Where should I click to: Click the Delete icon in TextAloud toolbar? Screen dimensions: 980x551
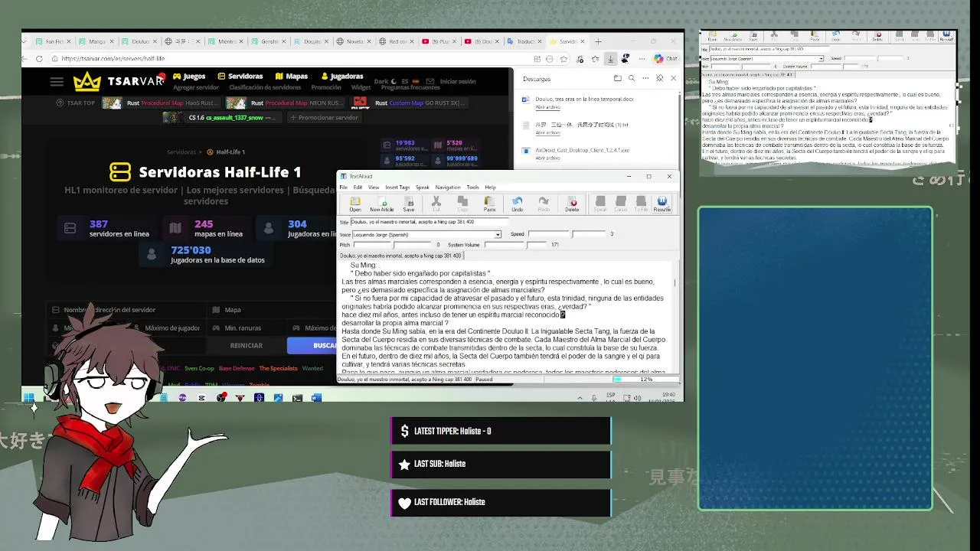(x=572, y=204)
